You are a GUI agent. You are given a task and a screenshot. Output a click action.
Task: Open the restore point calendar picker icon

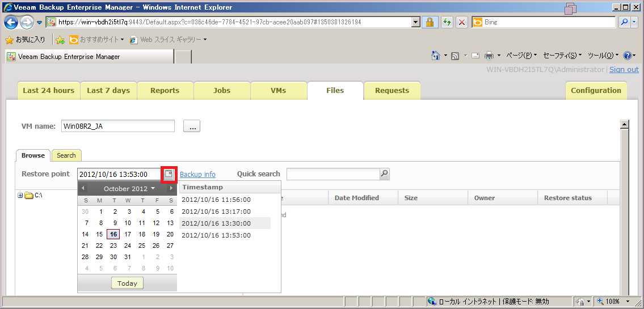coord(169,175)
